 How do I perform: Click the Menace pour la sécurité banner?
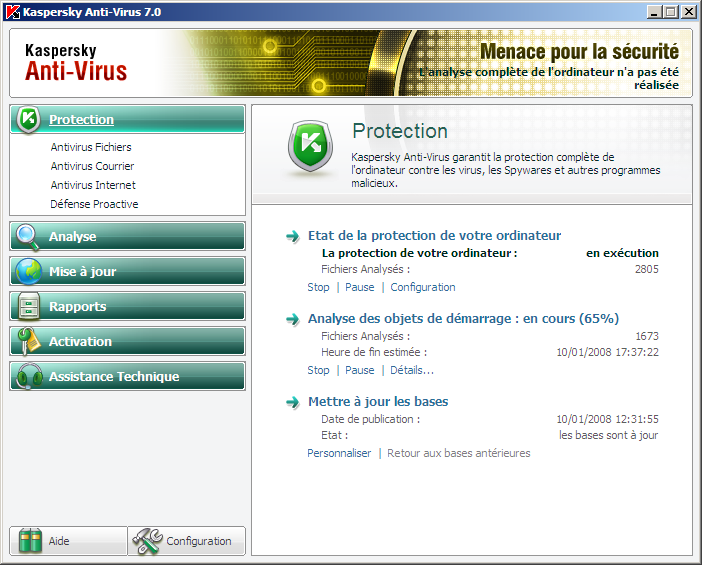(579, 52)
